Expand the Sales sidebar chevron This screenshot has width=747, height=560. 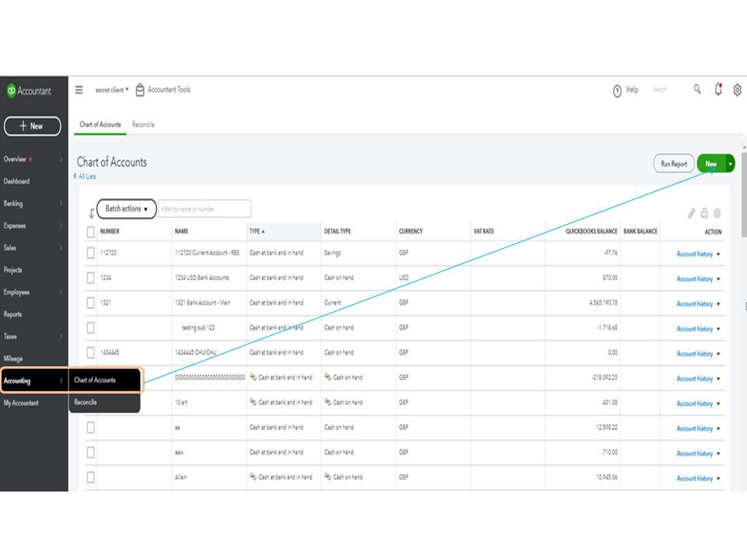click(61, 247)
